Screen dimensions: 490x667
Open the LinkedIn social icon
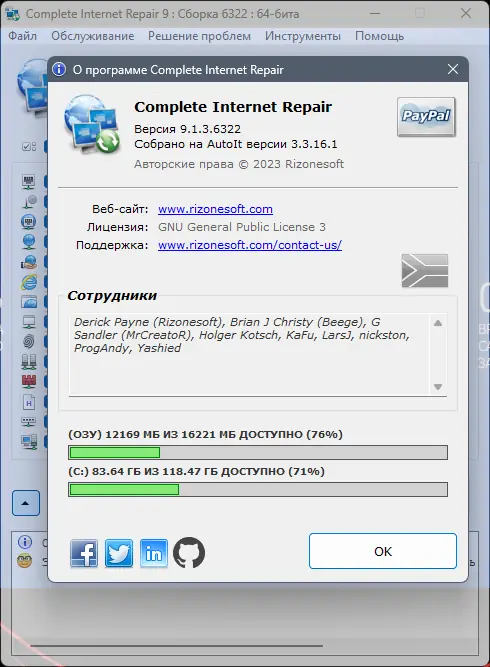coord(154,553)
